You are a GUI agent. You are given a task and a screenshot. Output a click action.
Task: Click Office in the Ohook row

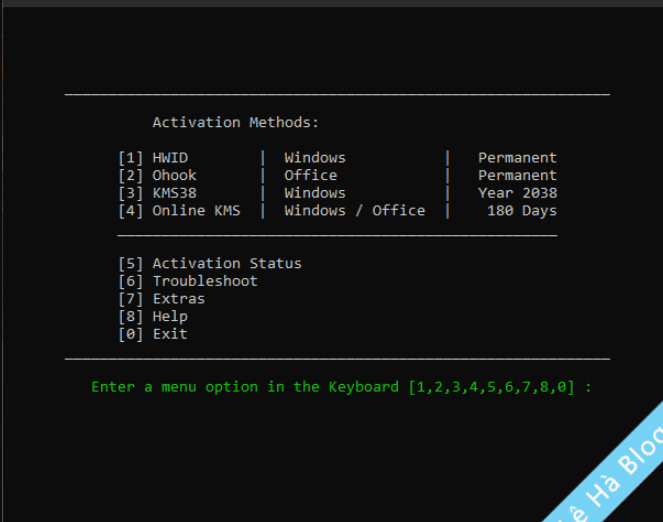tap(310, 176)
